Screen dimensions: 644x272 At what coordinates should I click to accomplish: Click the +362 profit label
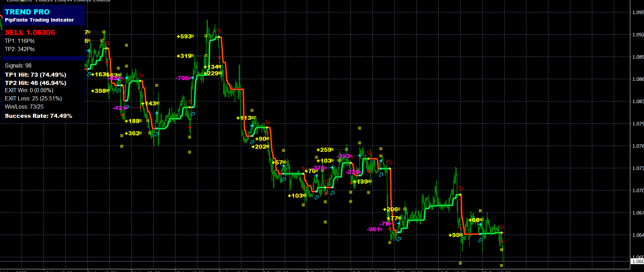(132, 133)
